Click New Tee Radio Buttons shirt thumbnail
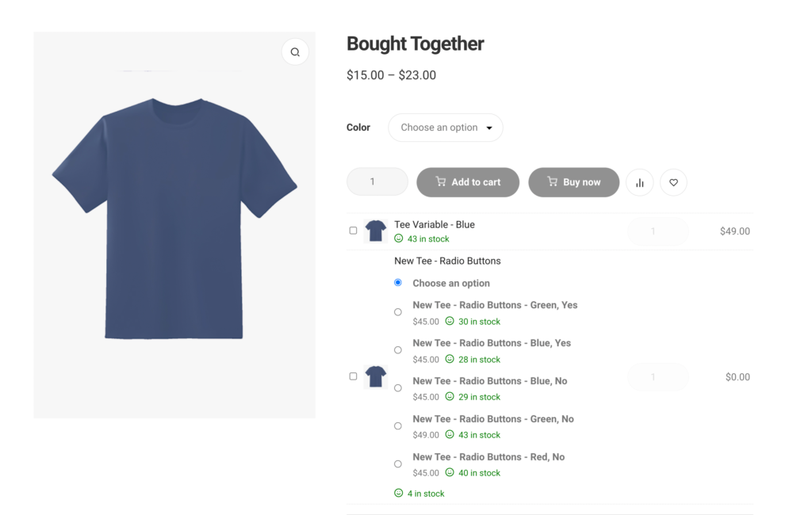The width and height of the screenshot is (812, 515). tap(375, 376)
